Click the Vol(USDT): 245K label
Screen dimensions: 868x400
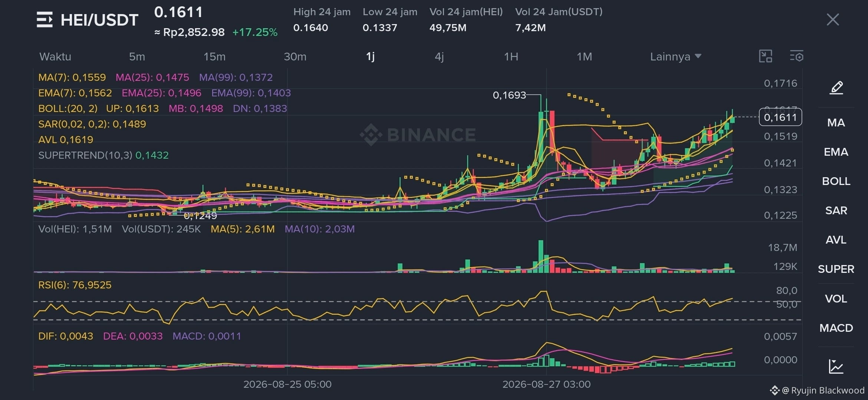point(161,229)
